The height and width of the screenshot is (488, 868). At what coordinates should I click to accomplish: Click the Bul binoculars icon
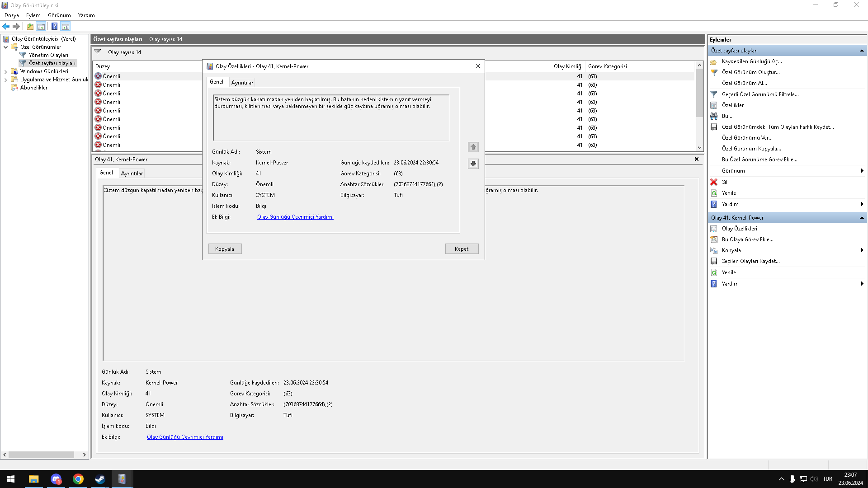(714, 116)
